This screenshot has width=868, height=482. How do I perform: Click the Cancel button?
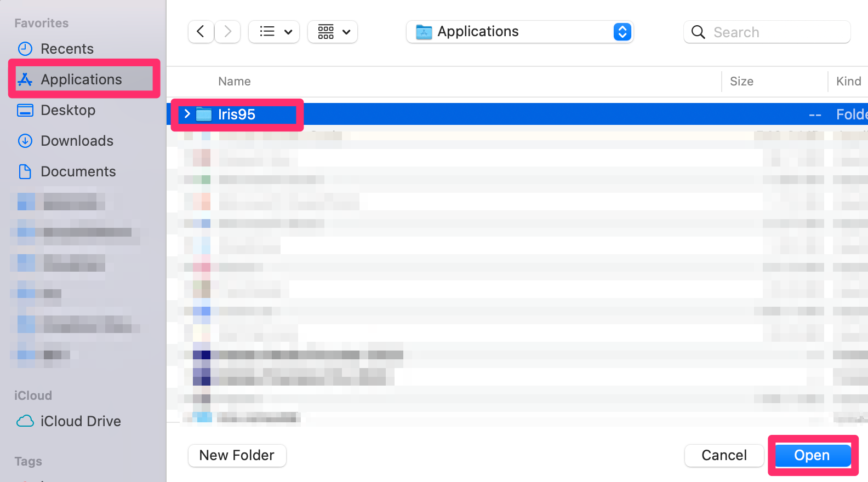(724, 455)
